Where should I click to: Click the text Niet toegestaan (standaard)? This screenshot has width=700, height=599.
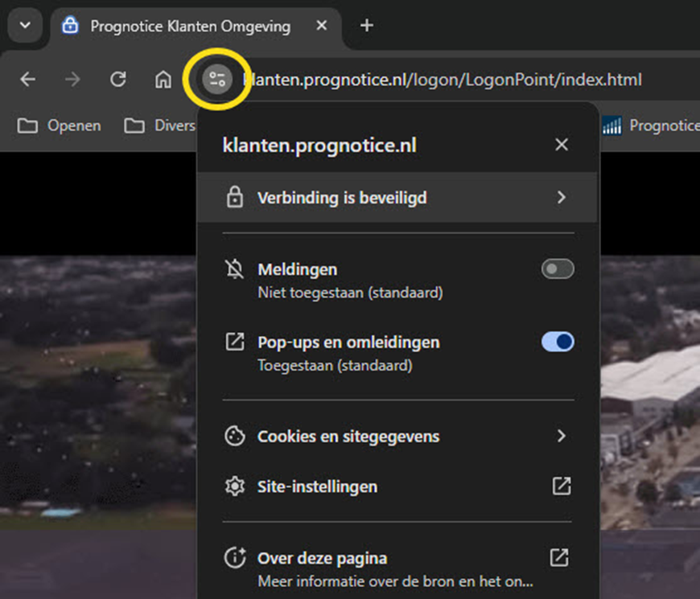click(x=351, y=293)
